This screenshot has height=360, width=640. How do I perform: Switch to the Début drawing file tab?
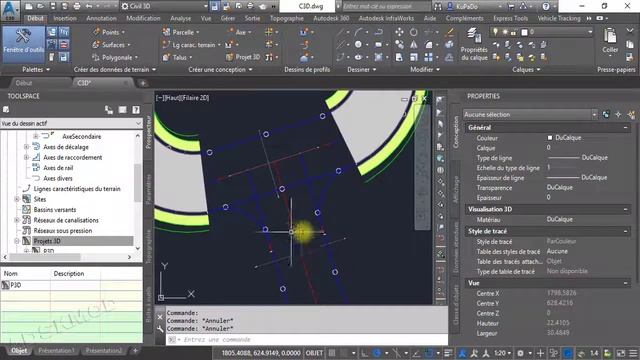pos(24,83)
